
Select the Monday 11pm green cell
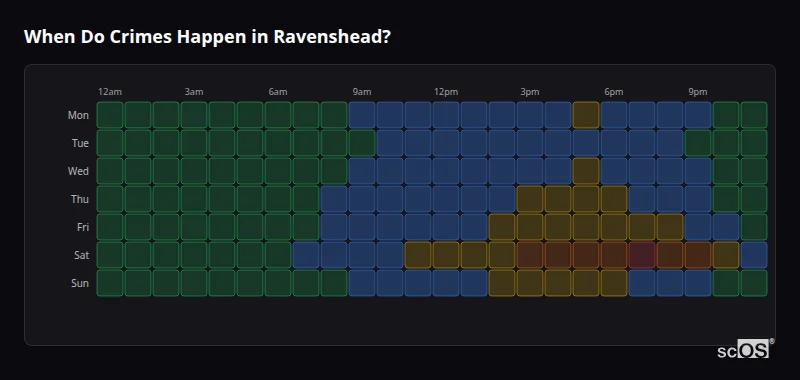(754, 115)
